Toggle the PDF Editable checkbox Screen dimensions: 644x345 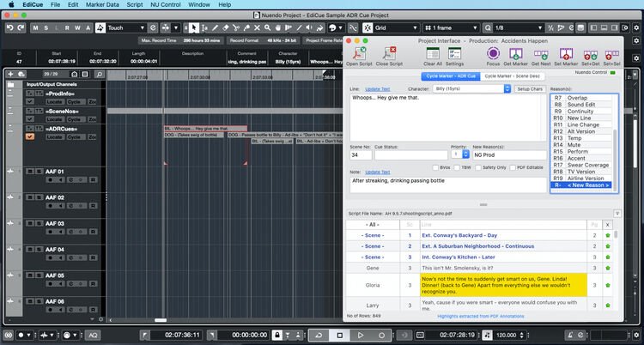pos(512,167)
